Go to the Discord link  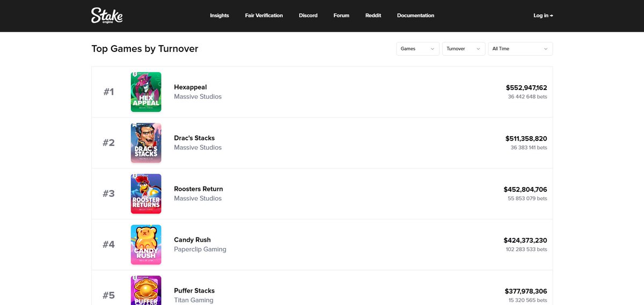[308, 16]
